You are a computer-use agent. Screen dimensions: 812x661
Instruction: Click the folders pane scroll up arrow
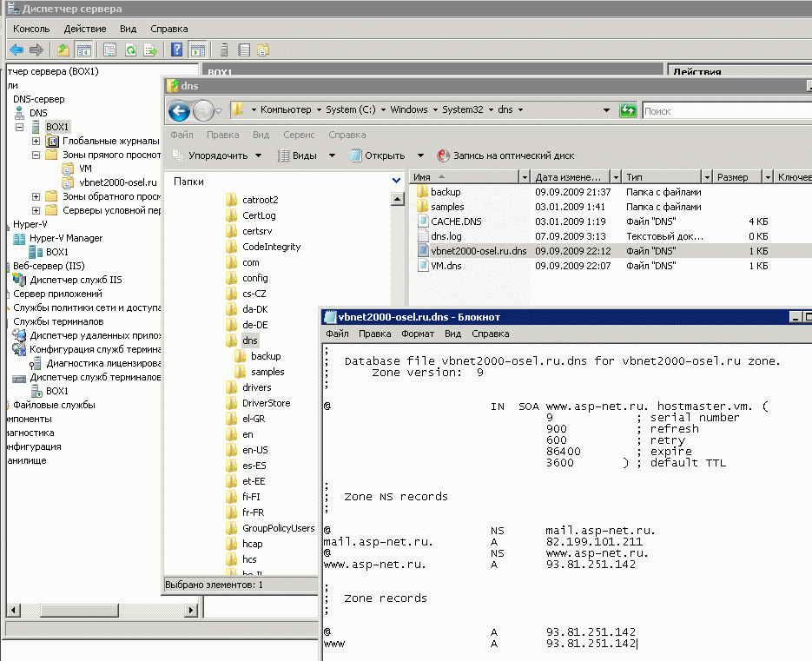click(x=397, y=199)
